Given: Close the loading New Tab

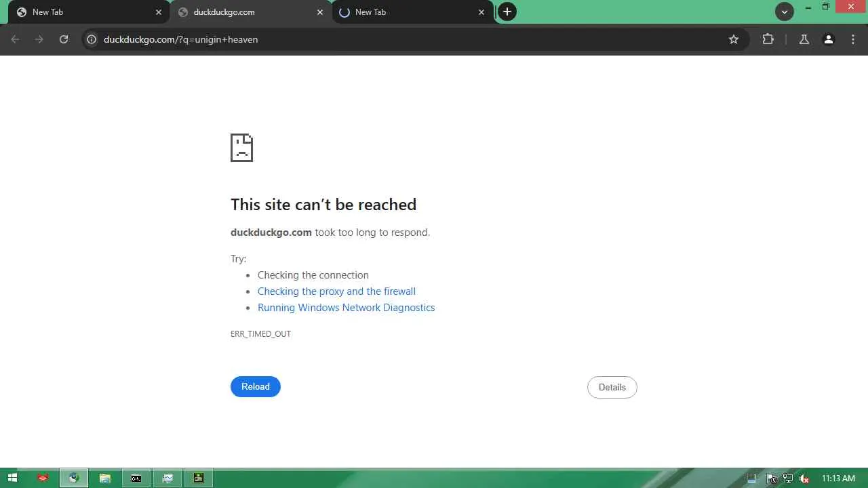Looking at the screenshot, I should tap(481, 12).
